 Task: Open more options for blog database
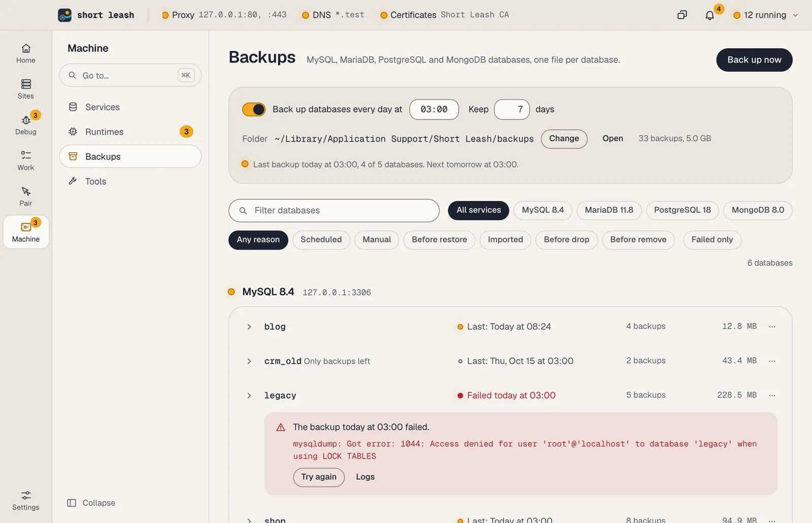click(772, 327)
